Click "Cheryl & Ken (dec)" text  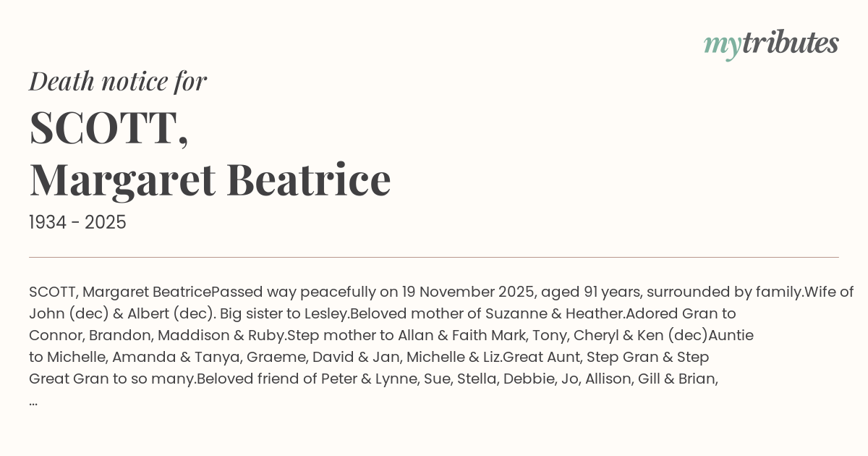click(640, 336)
